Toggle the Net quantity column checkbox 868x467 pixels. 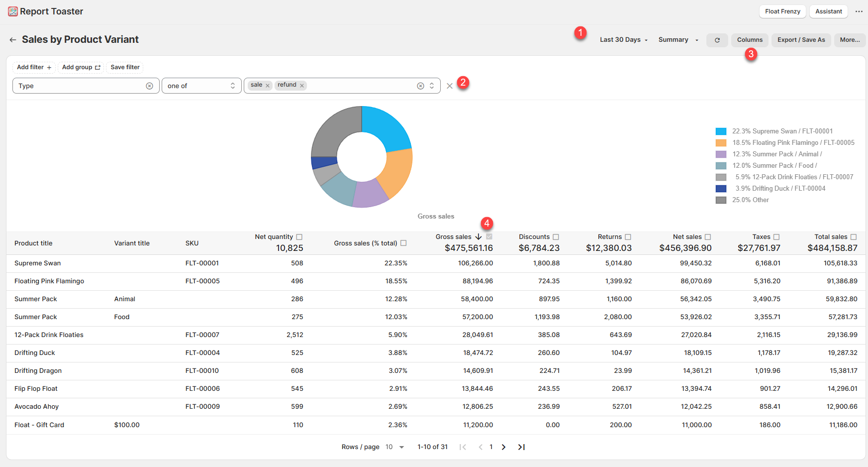(x=299, y=237)
